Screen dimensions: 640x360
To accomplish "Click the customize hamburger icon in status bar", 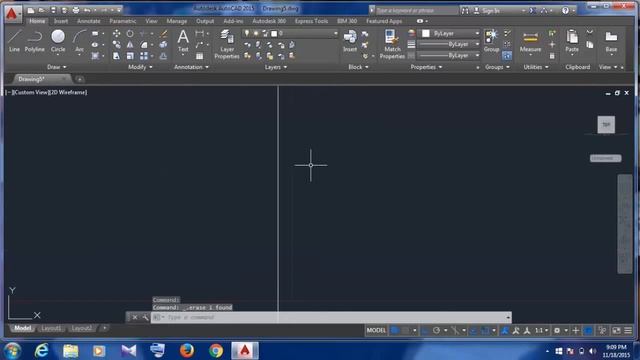I will tap(628, 330).
